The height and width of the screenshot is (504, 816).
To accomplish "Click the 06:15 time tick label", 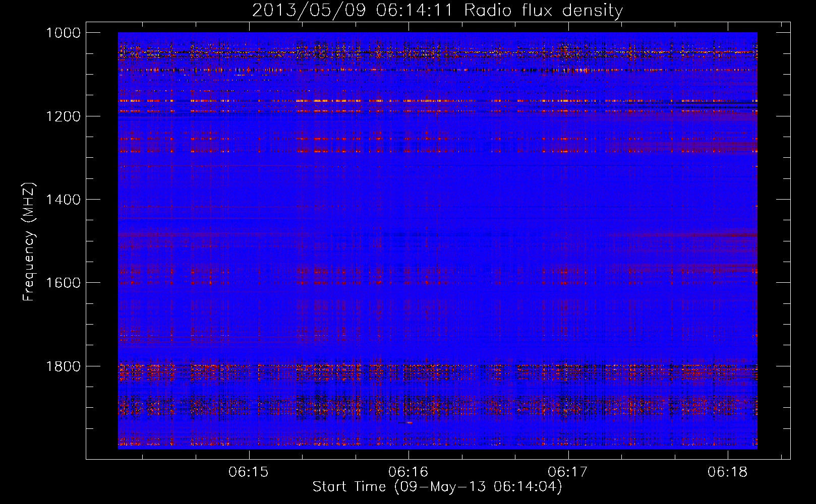I will (x=249, y=472).
